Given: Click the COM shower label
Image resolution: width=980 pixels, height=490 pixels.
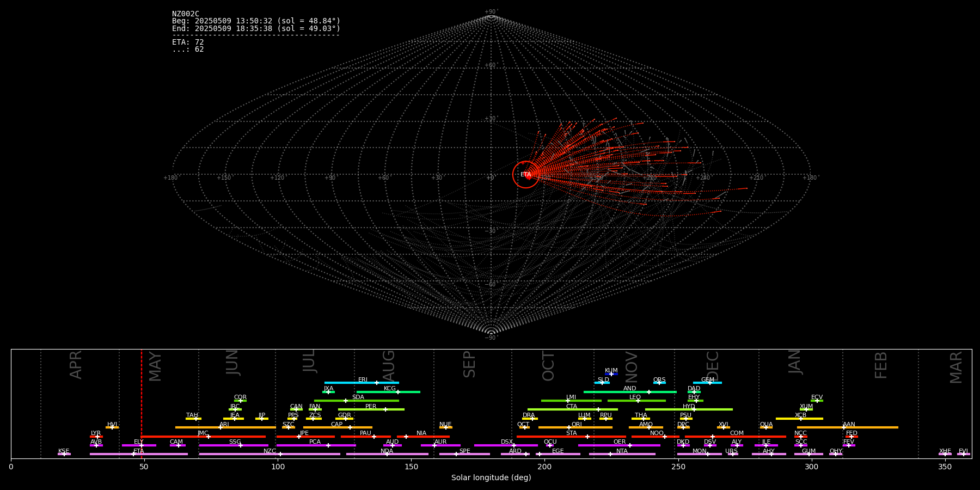Looking at the screenshot, I should click(x=737, y=433).
